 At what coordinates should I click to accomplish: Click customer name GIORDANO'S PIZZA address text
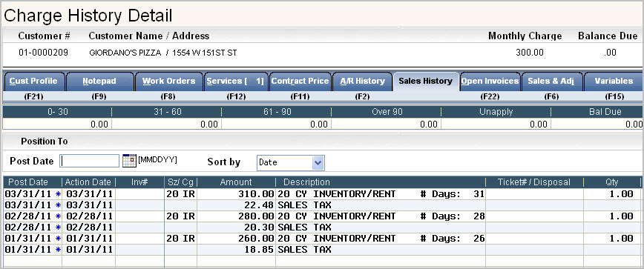point(162,53)
